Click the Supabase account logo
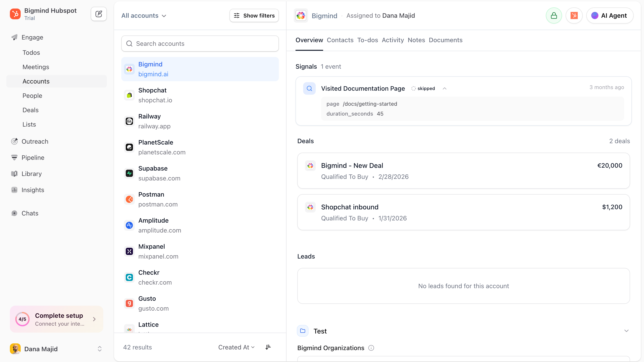The width and height of the screenshot is (644, 362). pos(129,173)
